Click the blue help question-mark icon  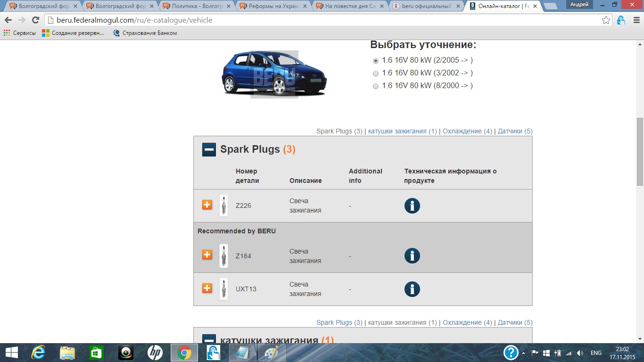[511, 353]
